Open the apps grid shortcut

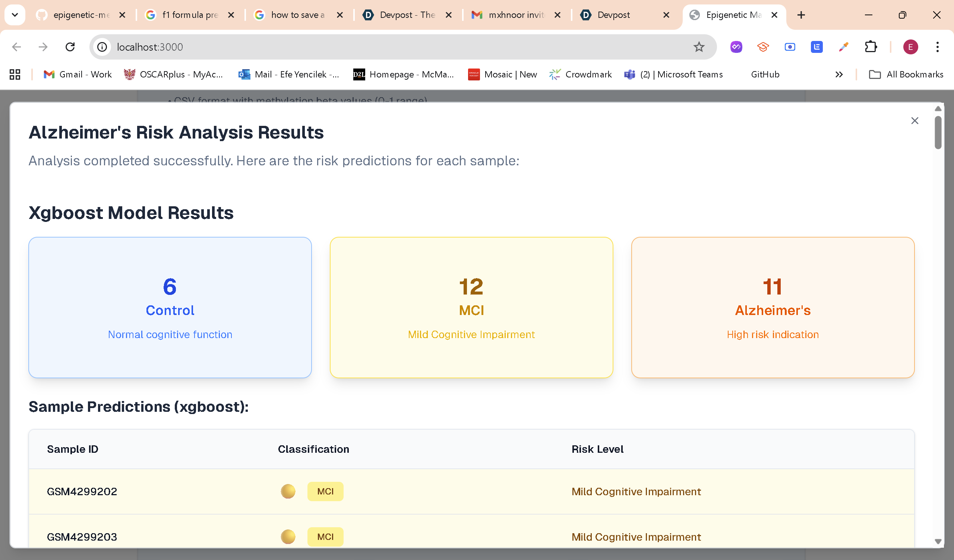(15, 74)
